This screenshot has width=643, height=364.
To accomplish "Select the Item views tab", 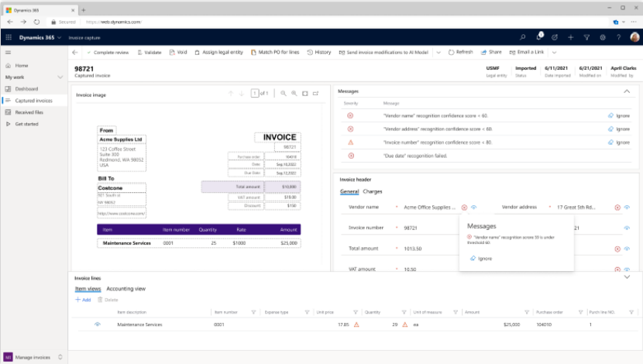I will [x=88, y=289].
